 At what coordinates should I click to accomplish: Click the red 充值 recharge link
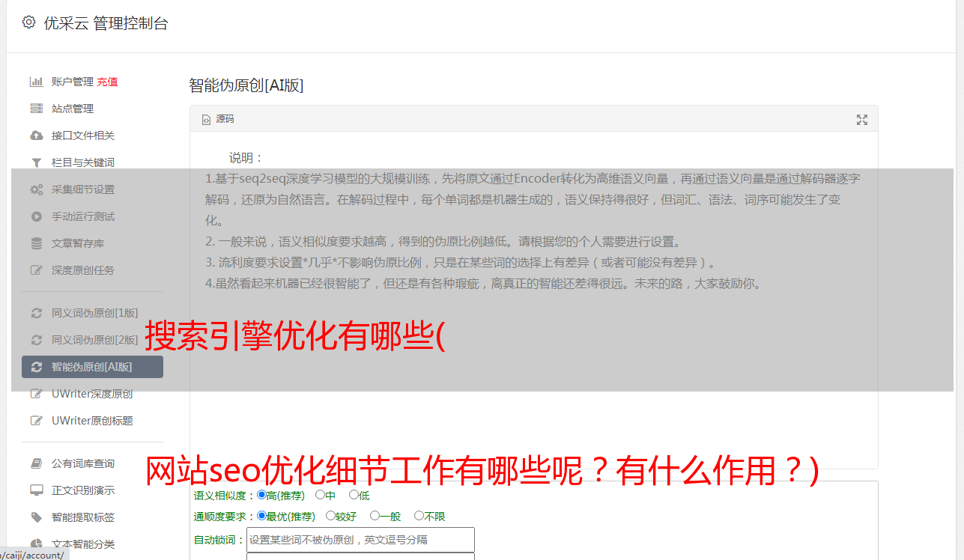107,82
